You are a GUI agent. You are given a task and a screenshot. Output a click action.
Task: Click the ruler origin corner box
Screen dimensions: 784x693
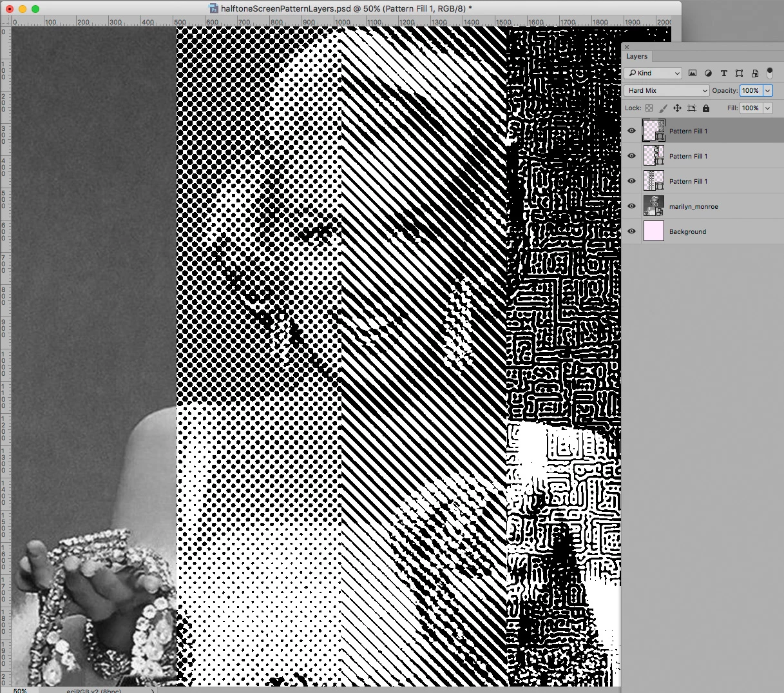[5, 21]
